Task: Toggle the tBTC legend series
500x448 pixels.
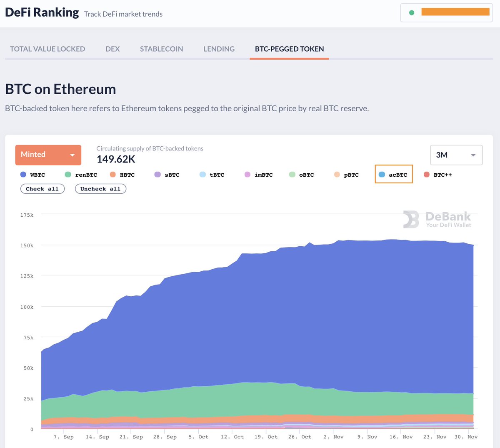Action: pos(212,175)
